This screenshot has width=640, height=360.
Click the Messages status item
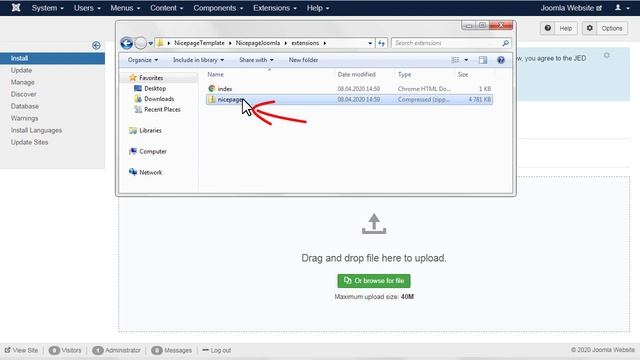171,350
